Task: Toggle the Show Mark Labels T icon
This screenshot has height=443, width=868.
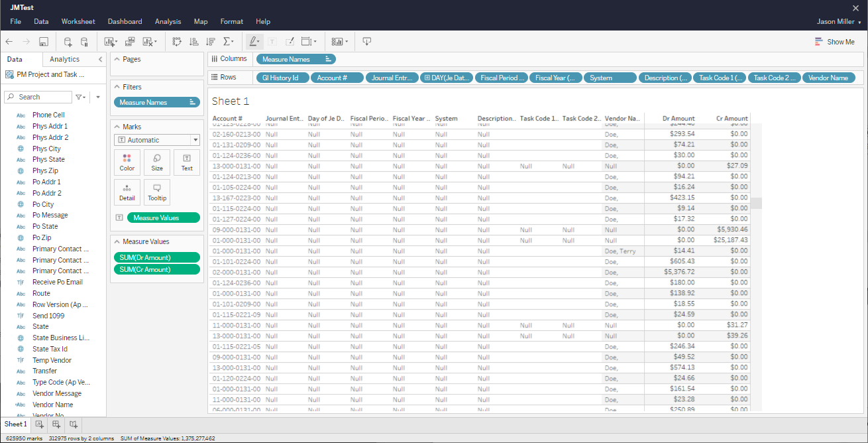Action: (272, 42)
